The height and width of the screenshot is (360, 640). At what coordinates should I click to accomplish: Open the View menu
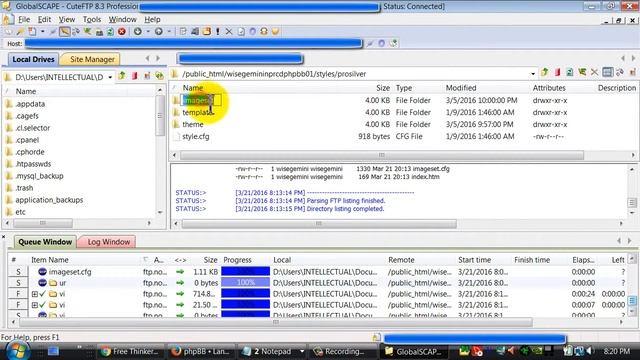click(x=67, y=19)
